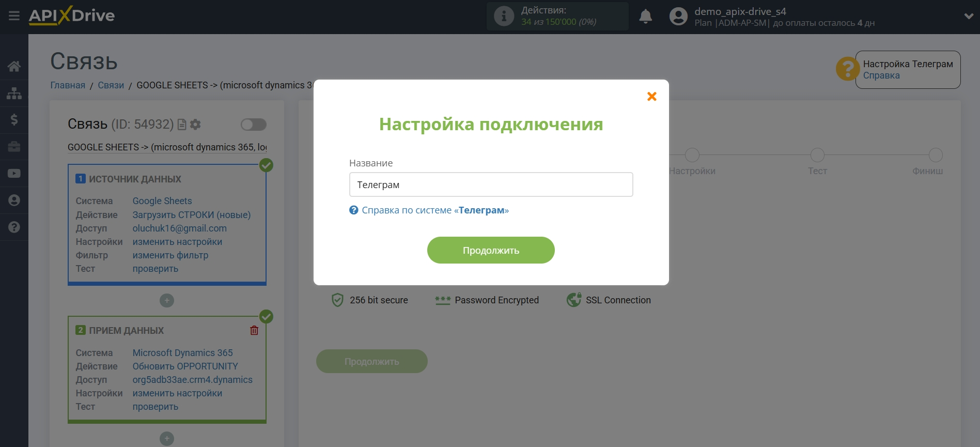Click the 256 bit secure shield icon

[x=337, y=300]
